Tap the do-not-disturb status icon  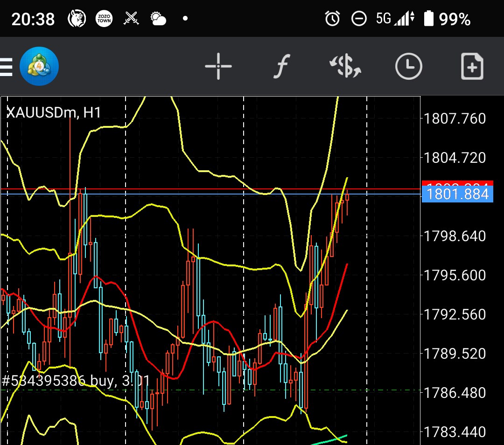coord(359,19)
